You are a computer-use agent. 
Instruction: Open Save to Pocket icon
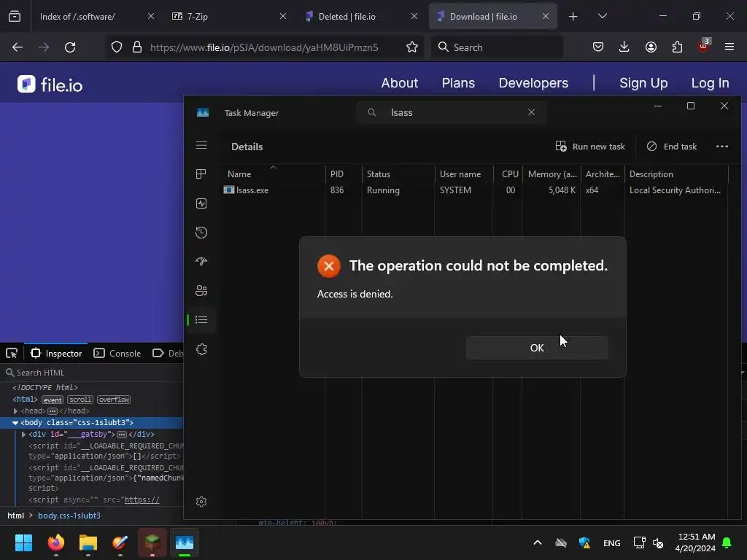point(598,47)
